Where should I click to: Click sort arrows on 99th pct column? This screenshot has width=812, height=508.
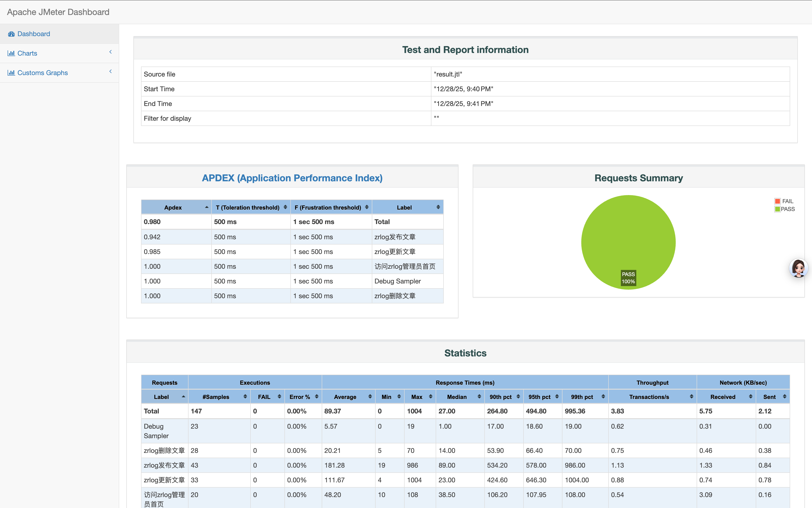tap(603, 397)
